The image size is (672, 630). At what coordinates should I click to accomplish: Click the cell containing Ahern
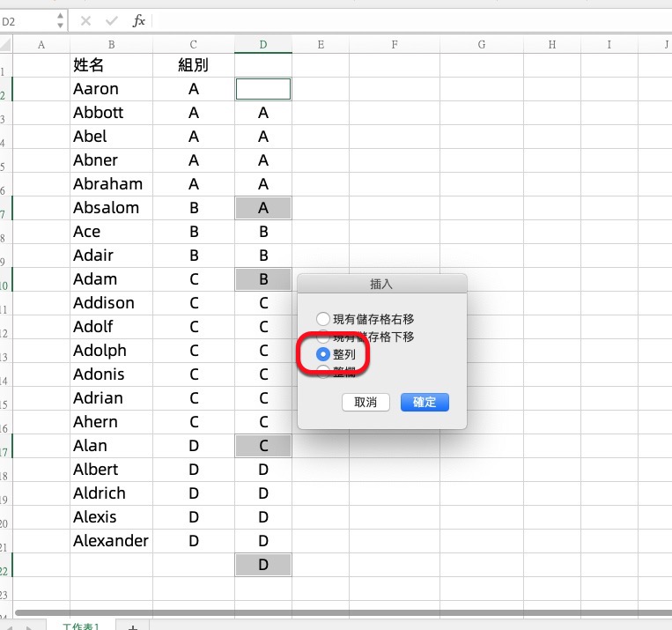click(x=112, y=422)
